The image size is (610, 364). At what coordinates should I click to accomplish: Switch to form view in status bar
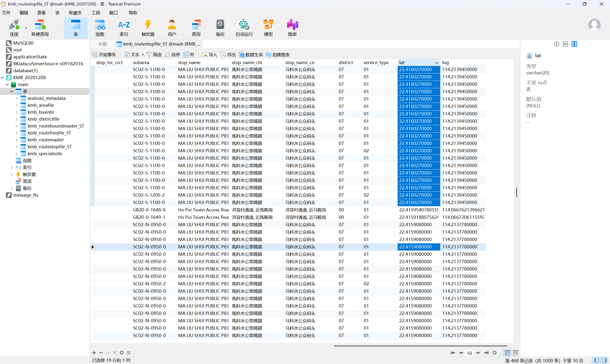point(515,353)
